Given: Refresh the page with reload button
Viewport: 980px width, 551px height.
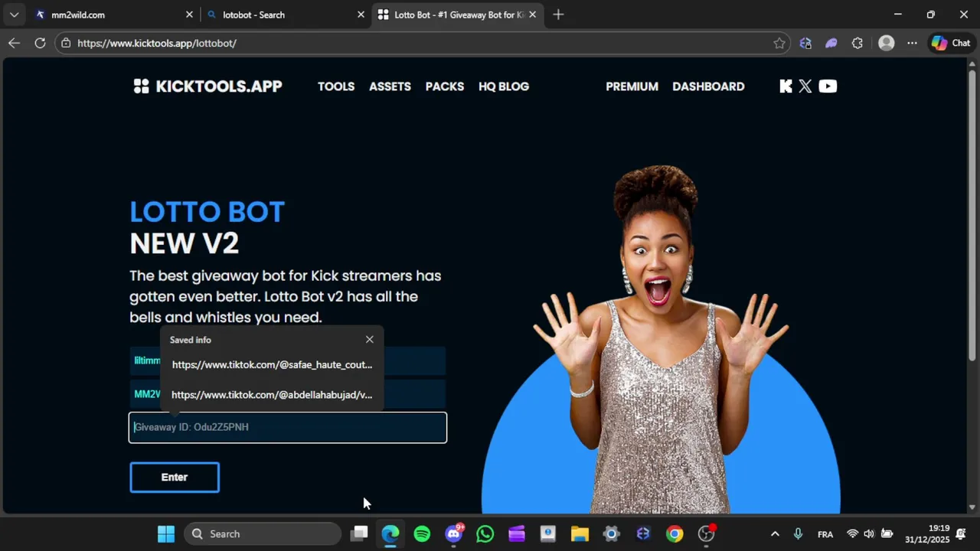Looking at the screenshot, I should 40,43.
